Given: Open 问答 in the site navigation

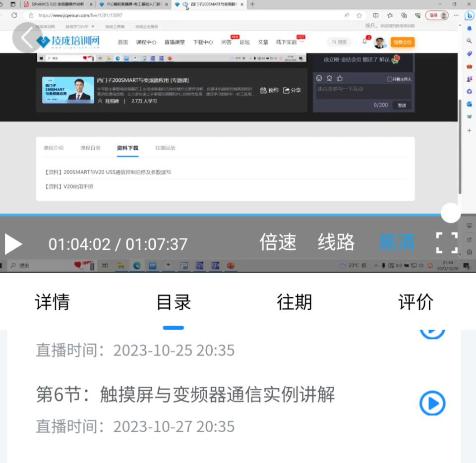Looking at the screenshot, I should click(x=226, y=42).
